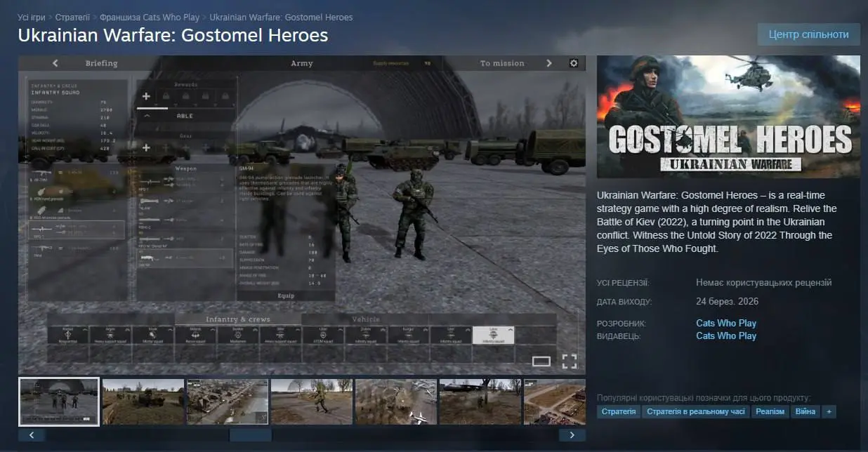Add a tag with the plus button
Image resolution: width=868 pixels, height=452 pixels.
tap(829, 412)
